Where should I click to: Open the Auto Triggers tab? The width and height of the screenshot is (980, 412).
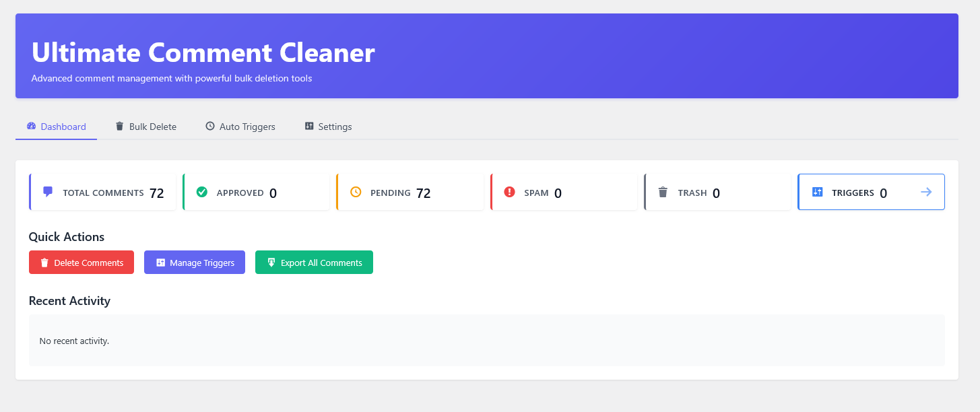tap(240, 126)
